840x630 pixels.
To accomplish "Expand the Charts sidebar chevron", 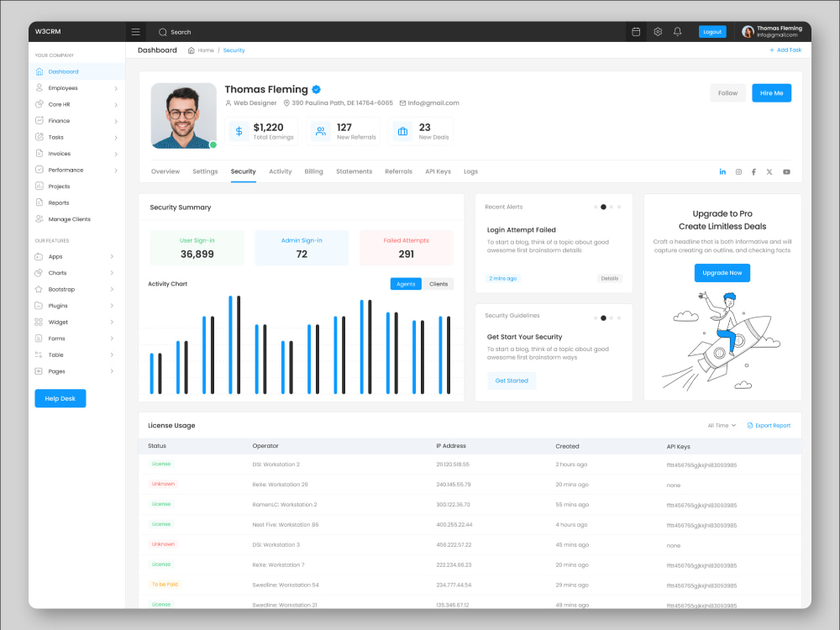I will 112,273.
